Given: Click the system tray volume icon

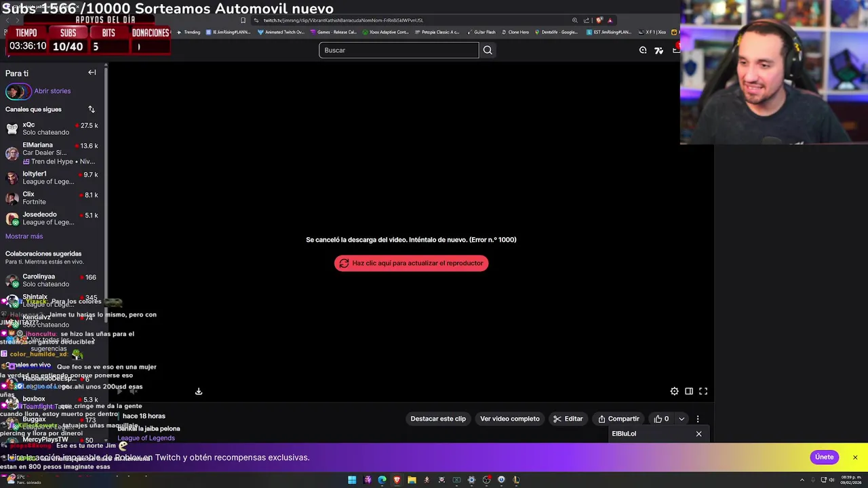Looking at the screenshot, I should (831, 480).
